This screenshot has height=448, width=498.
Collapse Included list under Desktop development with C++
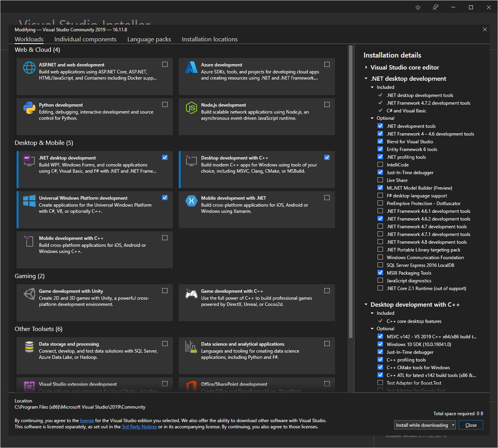click(x=373, y=313)
